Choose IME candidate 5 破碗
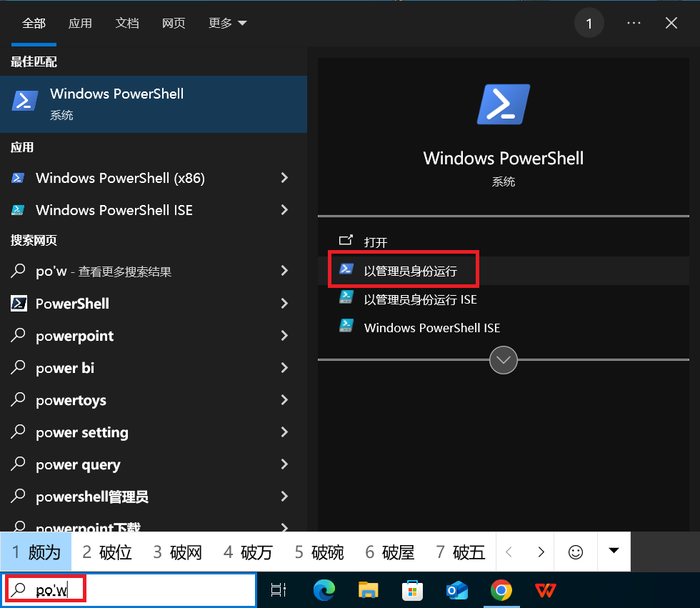700x608 pixels. click(x=319, y=552)
